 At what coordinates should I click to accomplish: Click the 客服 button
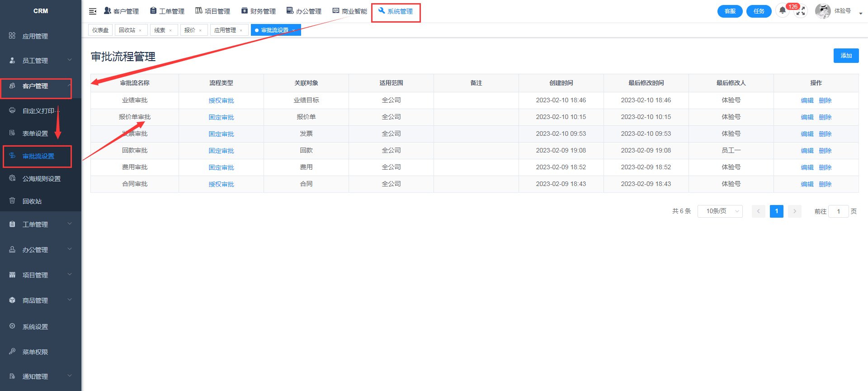(x=730, y=11)
